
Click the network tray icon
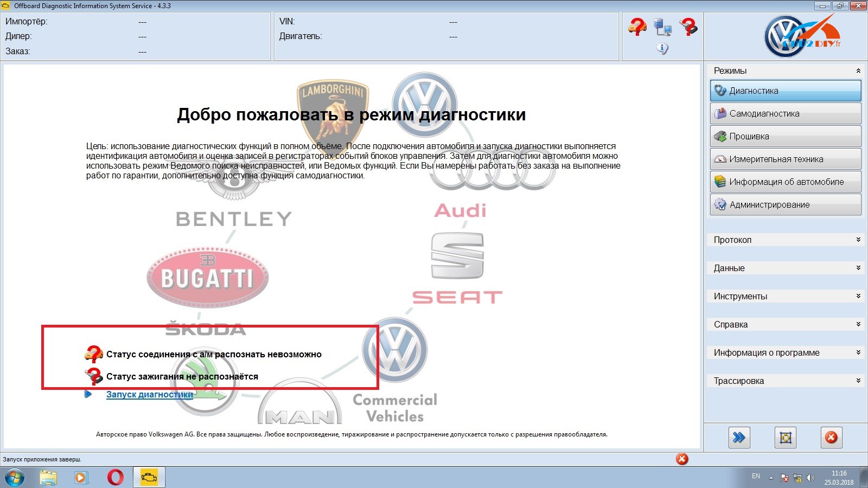click(797, 478)
